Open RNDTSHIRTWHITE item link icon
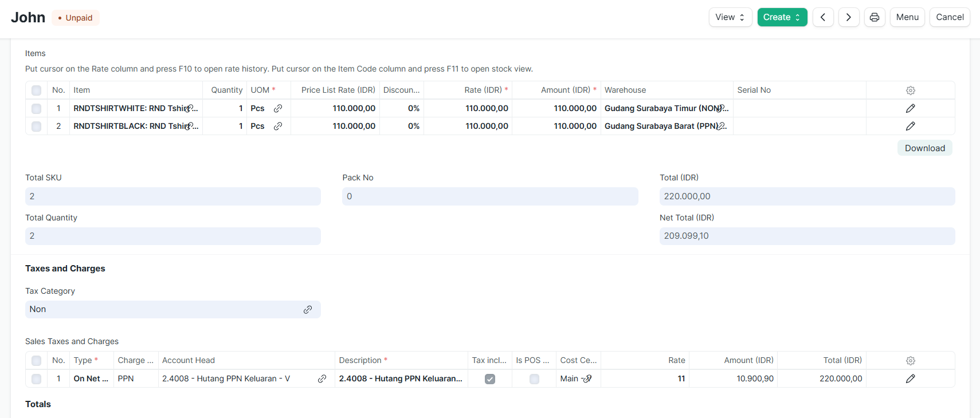 [189, 108]
